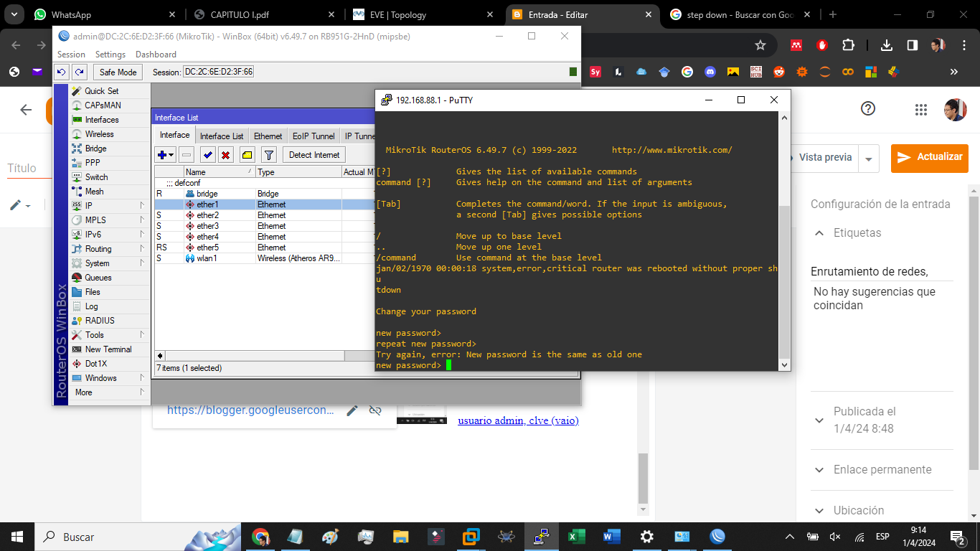The height and width of the screenshot is (551, 980).
Task: Click Detect Internet button
Action: tap(314, 154)
